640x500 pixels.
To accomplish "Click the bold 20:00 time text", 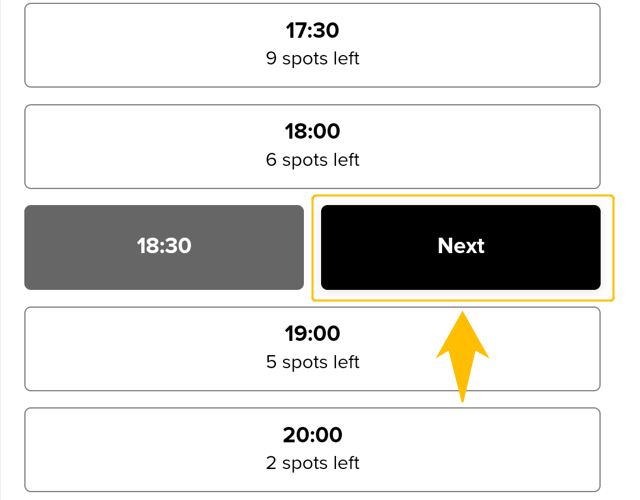I will pyautogui.click(x=312, y=435).
